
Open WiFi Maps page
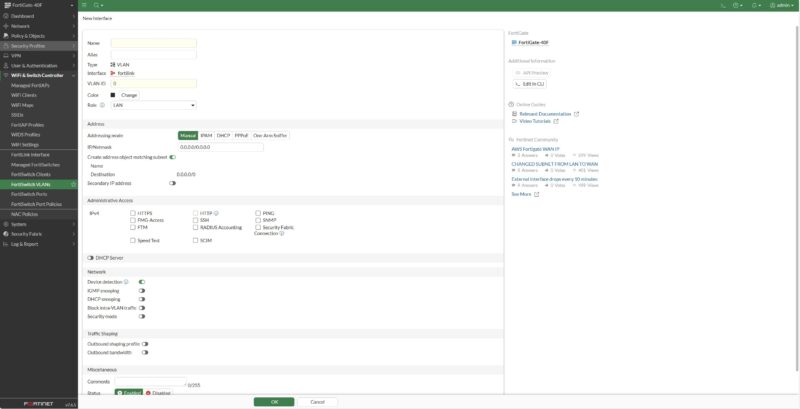[x=22, y=105]
